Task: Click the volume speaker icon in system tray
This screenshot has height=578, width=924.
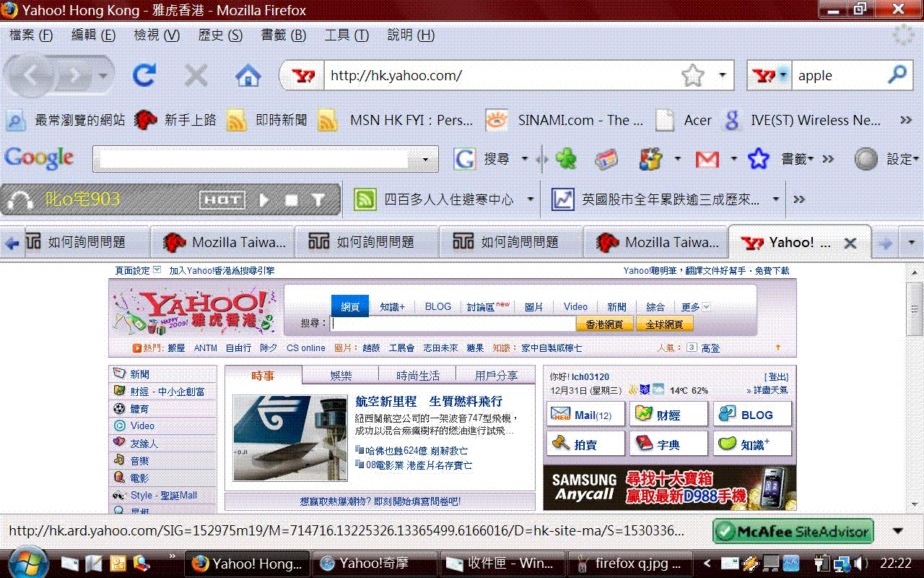Action: (x=860, y=563)
